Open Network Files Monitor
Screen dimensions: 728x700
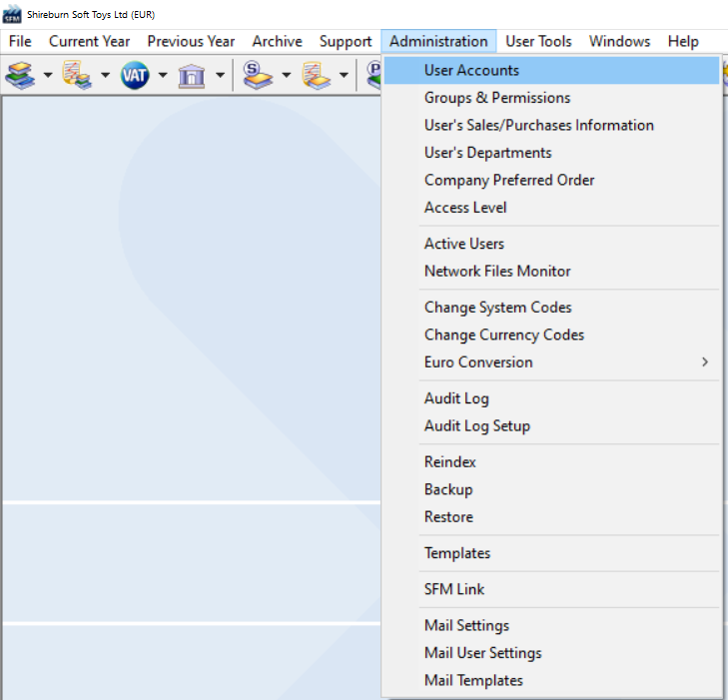[551, 271]
